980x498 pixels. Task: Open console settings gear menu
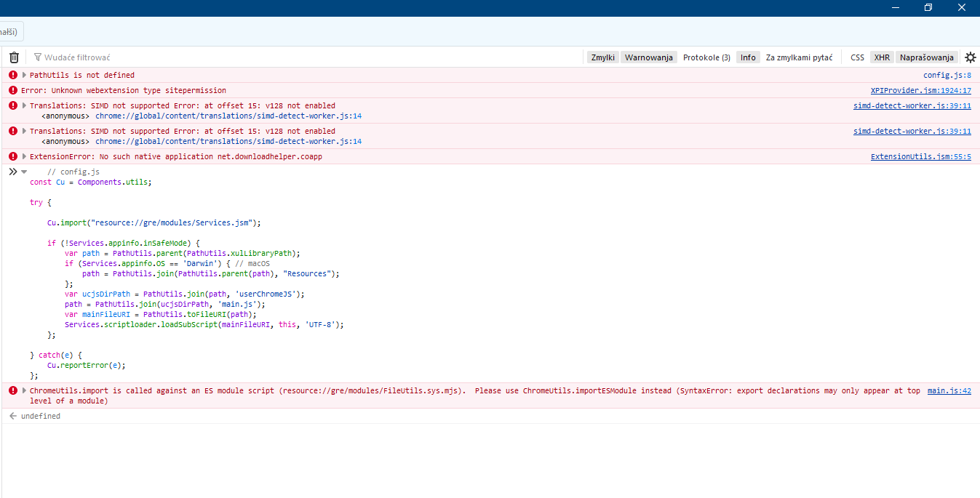point(970,57)
